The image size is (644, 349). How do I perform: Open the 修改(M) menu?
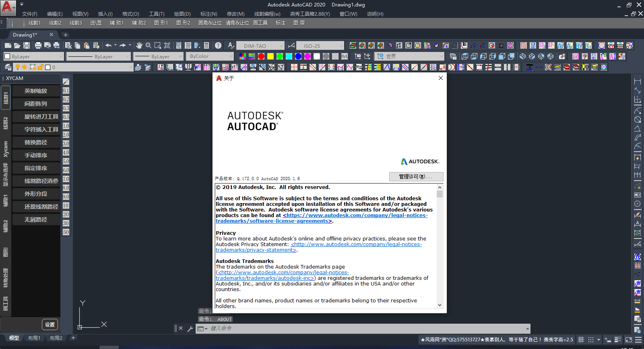pos(235,14)
